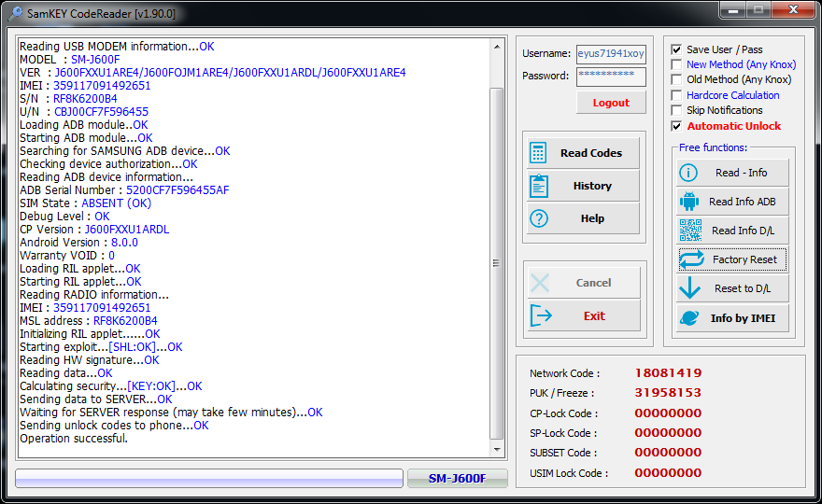Disable Automatic Unlock checkbox
The width and height of the screenshot is (822, 504).
(677, 126)
